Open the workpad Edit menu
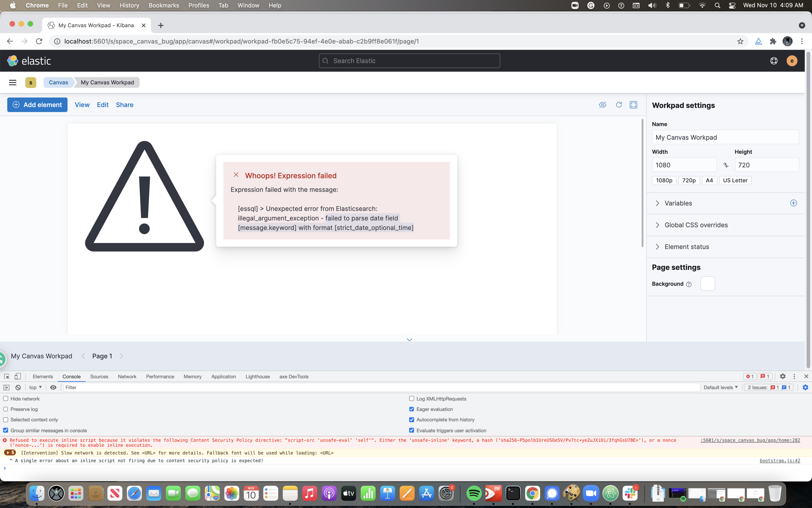 click(103, 105)
